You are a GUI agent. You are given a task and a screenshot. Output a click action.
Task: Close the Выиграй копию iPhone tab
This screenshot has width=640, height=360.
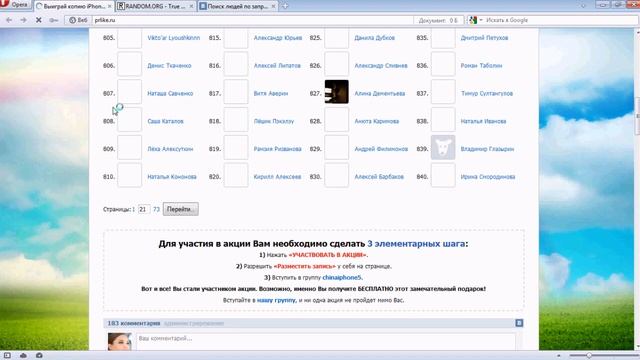[109, 7]
